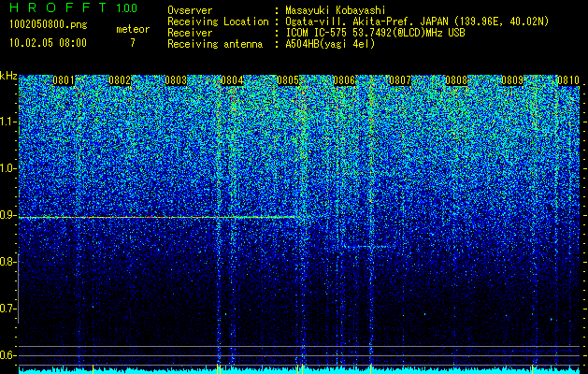Click the 0802 time marker
588x374 pixels.
click(120, 80)
